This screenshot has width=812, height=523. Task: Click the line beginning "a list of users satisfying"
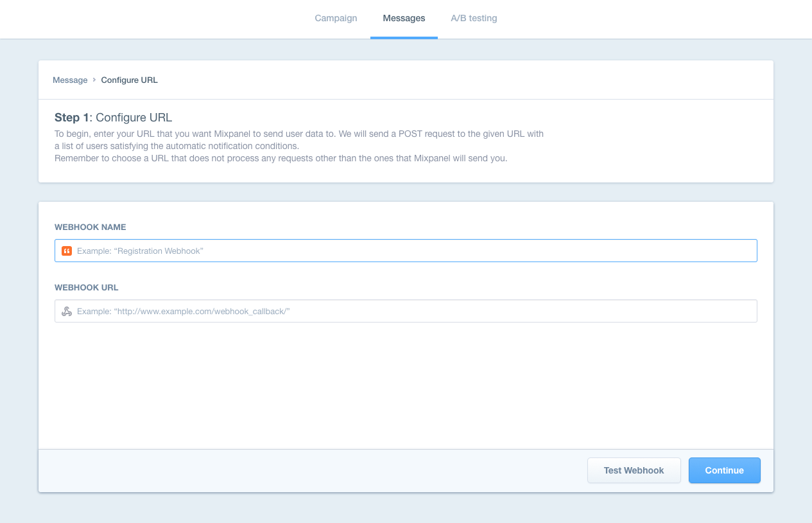[x=177, y=146]
